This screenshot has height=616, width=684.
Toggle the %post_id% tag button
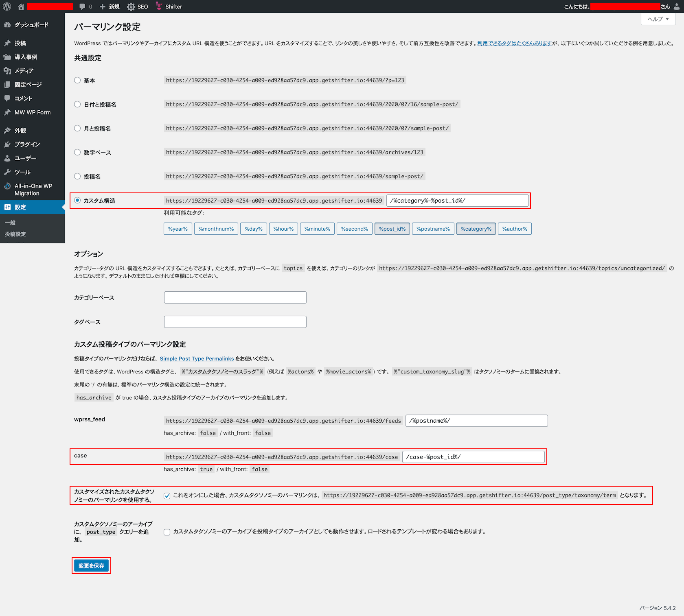click(392, 229)
